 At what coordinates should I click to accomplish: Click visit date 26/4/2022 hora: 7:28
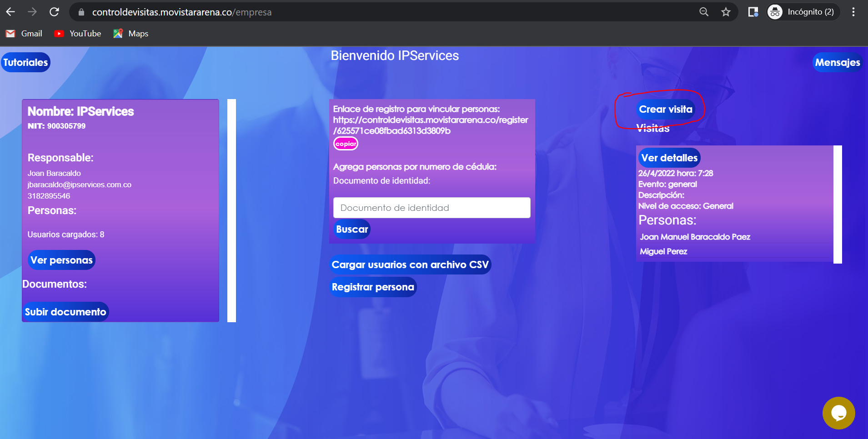pyautogui.click(x=675, y=173)
